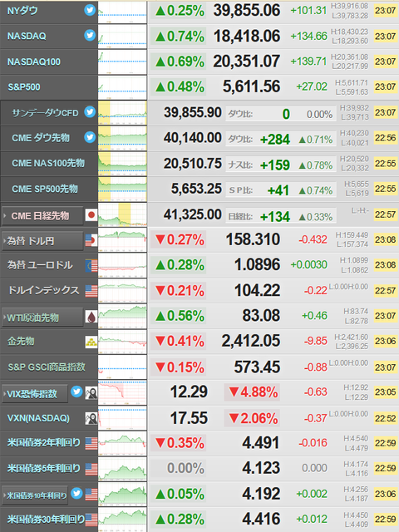
Task: Click the 金先物 price 2,412.05
Action: (251, 341)
